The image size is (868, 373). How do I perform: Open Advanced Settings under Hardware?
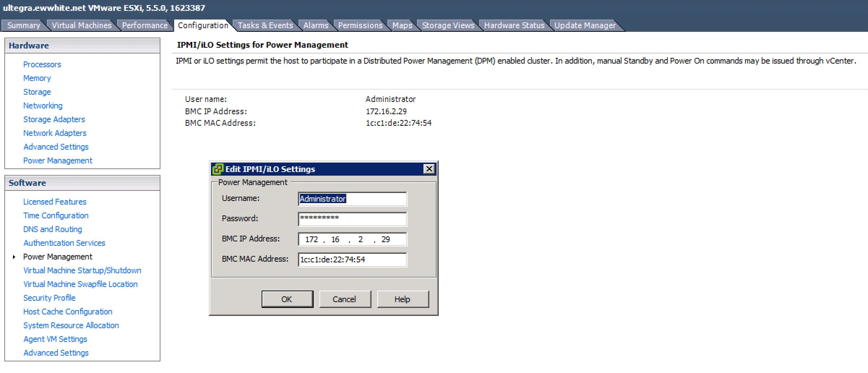point(56,147)
